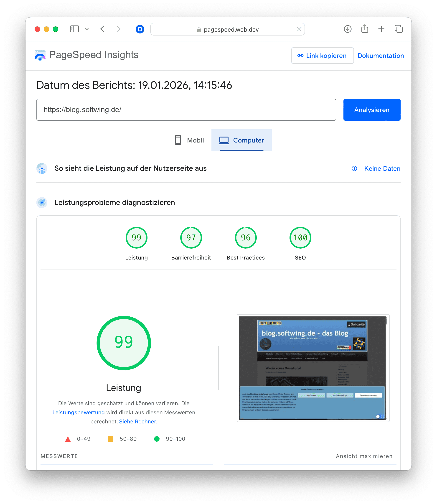Click the Analysieren button
Screen dimensions: 437x504
tap(372, 109)
